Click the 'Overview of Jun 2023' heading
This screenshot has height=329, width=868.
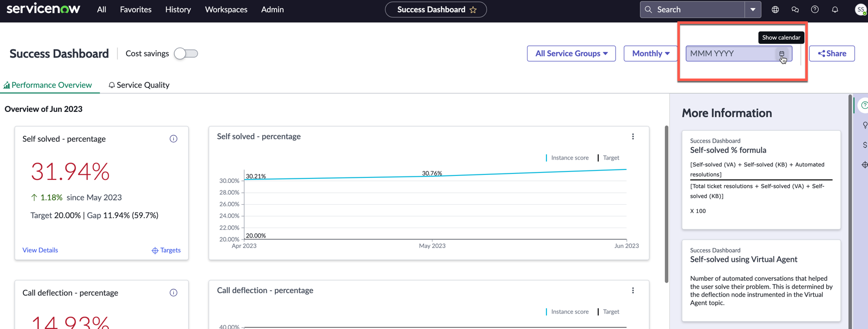tap(43, 109)
